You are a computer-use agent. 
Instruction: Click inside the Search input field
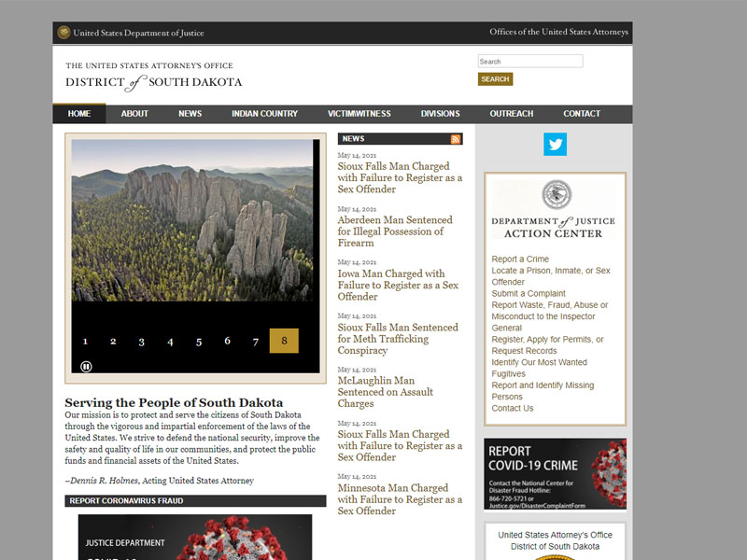(529, 61)
